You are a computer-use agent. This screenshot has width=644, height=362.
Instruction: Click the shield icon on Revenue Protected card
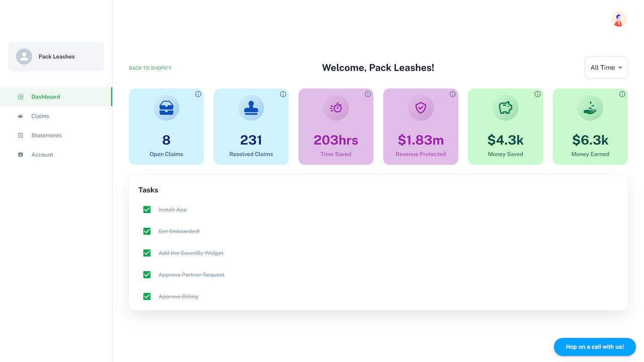point(421,108)
